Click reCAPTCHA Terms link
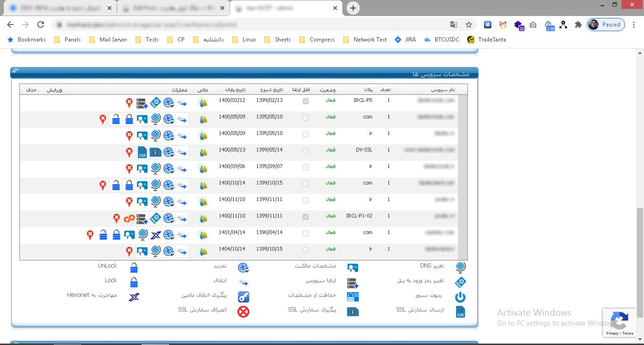This screenshot has height=345, width=644. 628,333
